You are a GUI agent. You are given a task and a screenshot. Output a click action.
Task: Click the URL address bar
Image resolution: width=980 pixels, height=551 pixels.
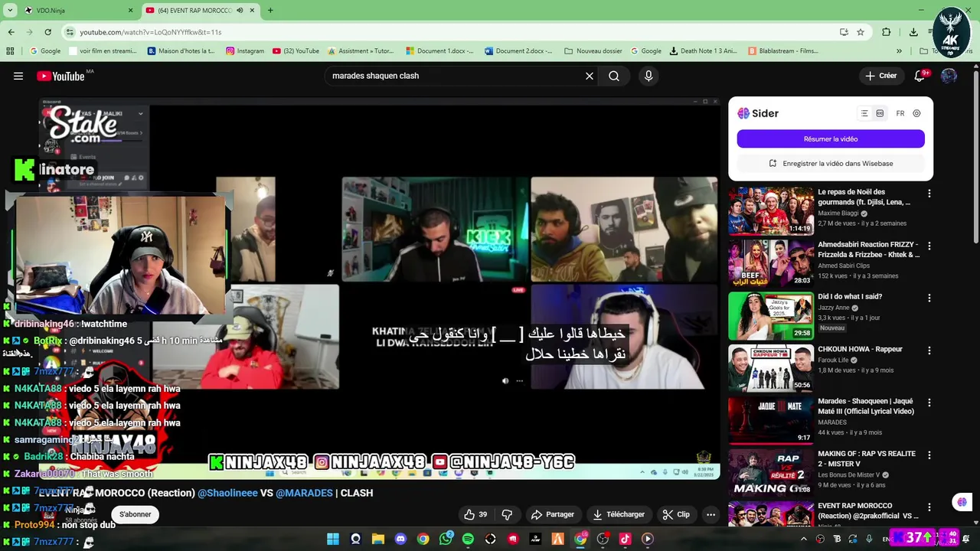tap(452, 32)
